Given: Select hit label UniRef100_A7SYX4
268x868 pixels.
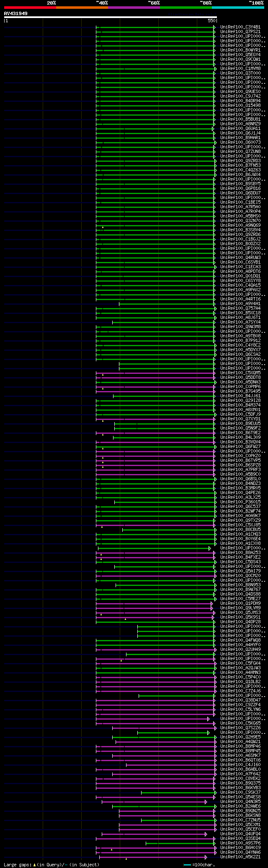Looking at the screenshot, I should coord(240,322).
